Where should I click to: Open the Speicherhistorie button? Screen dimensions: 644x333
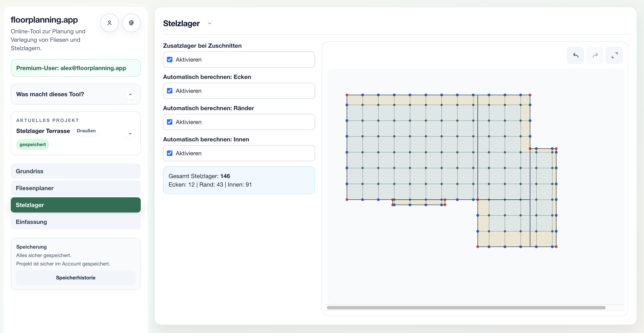(76, 277)
